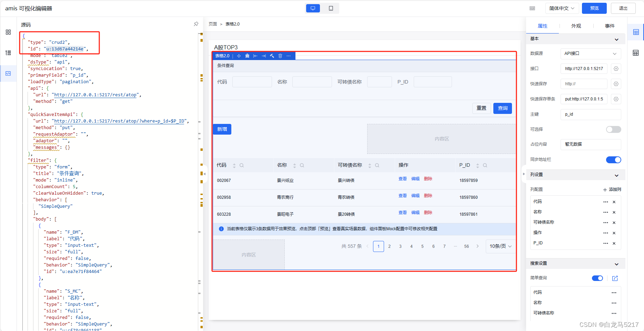This screenshot has height=331, width=644.
Task: Open the 数据源 API接口 dropdown
Action: coord(591,53)
